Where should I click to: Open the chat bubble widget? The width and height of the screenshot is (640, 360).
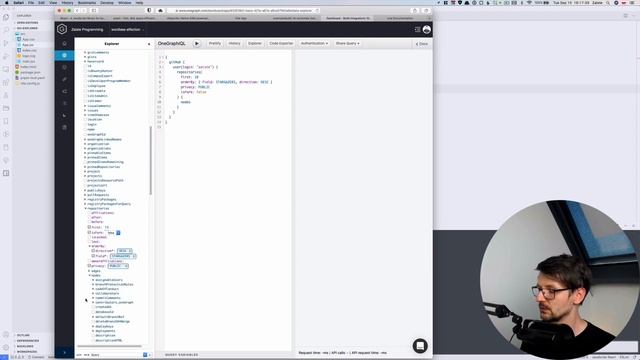(420, 346)
